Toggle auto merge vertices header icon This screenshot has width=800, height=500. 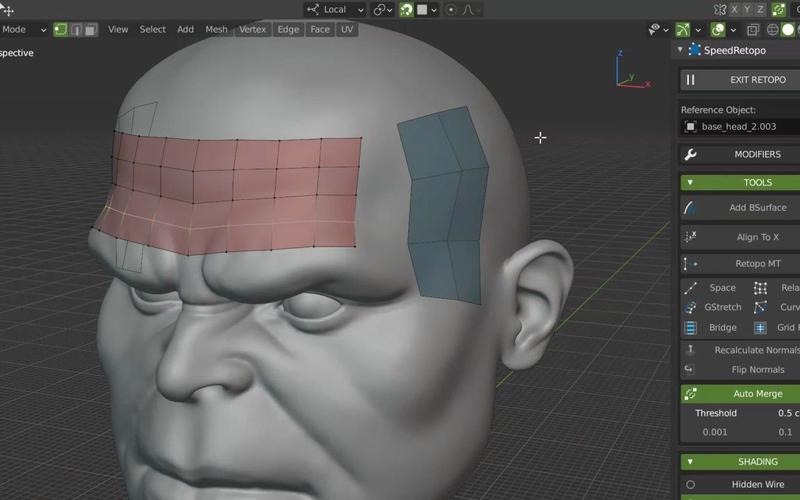click(x=778, y=9)
